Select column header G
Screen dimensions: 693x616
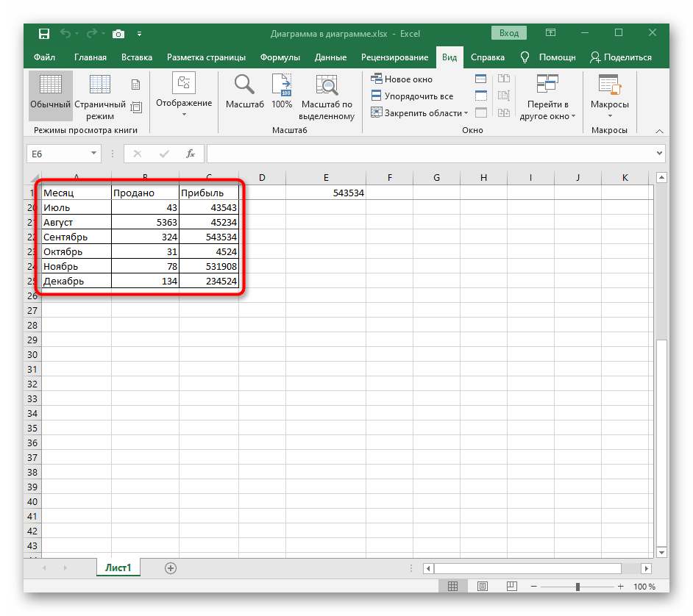point(436,177)
